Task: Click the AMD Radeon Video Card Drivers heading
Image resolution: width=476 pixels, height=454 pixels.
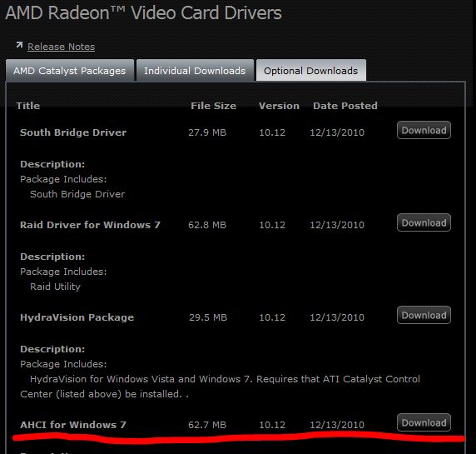Action: click(143, 13)
